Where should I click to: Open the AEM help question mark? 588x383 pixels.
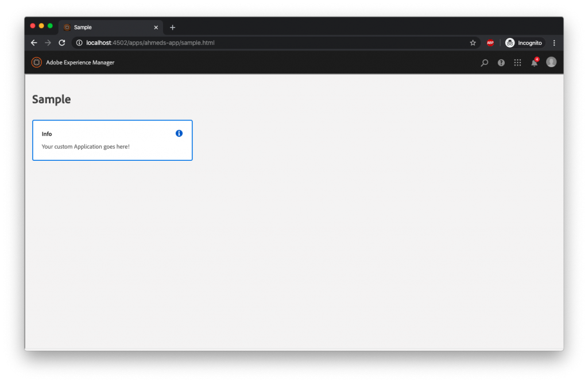point(501,63)
